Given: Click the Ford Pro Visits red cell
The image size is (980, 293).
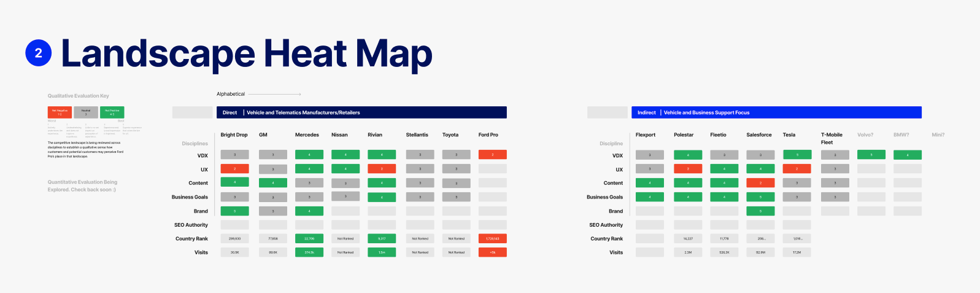Looking at the screenshot, I should (x=493, y=252).
